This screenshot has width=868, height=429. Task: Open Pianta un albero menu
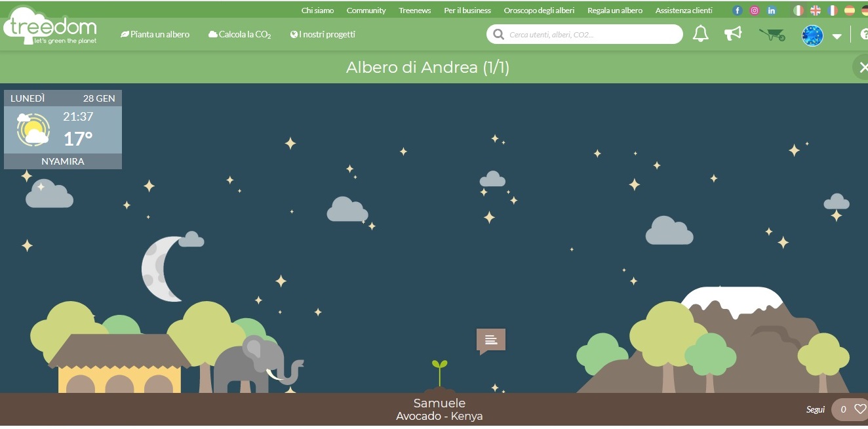tap(155, 34)
